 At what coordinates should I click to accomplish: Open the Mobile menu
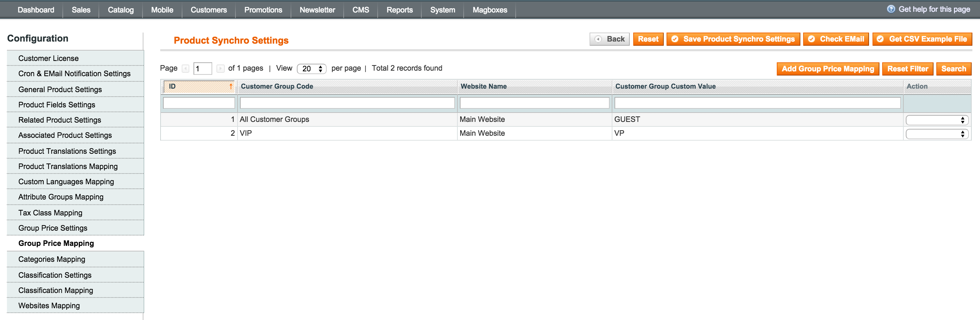162,10
